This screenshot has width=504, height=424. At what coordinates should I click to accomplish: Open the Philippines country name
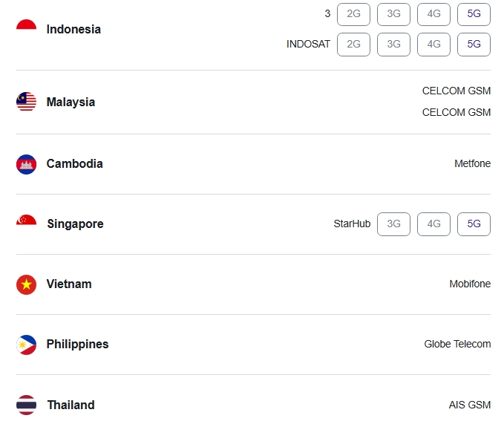click(x=77, y=345)
